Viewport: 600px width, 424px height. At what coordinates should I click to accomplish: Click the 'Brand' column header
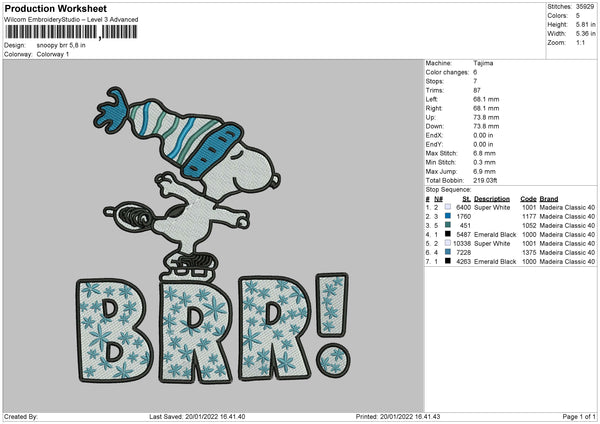[549, 199]
